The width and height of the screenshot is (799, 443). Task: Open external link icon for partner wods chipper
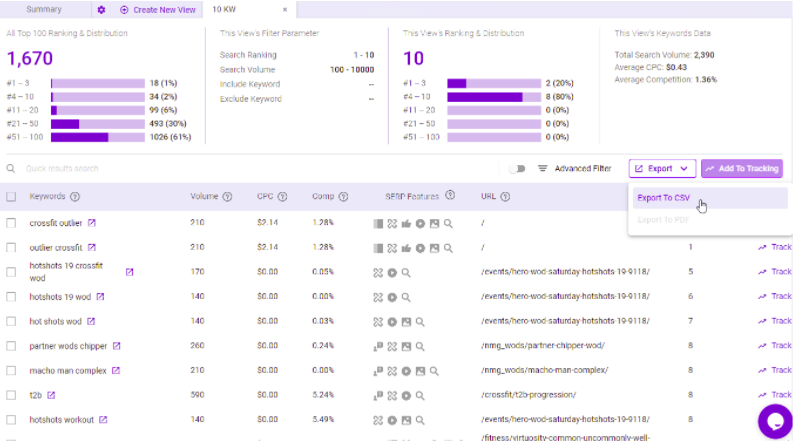[x=117, y=346]
